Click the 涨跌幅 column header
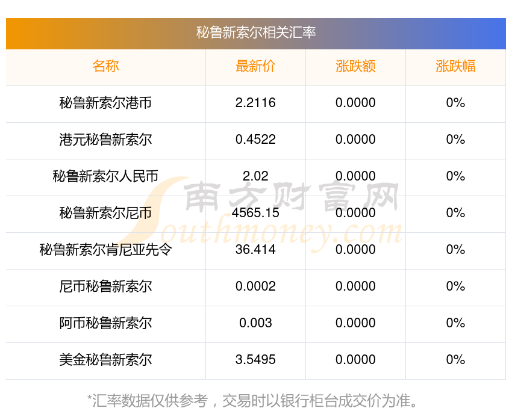Image resolution: width=512 pixels, height=420 pixels. click(x=455, y=66)
